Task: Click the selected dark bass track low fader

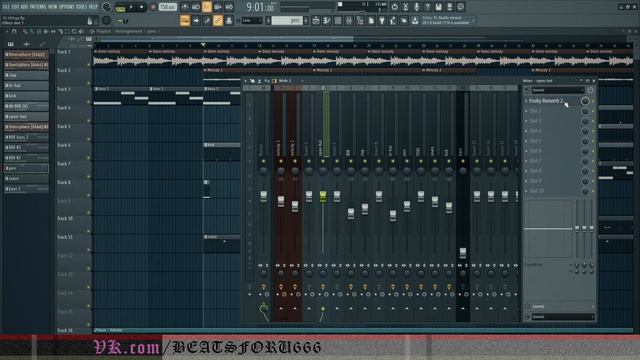Action: point(462,253)
